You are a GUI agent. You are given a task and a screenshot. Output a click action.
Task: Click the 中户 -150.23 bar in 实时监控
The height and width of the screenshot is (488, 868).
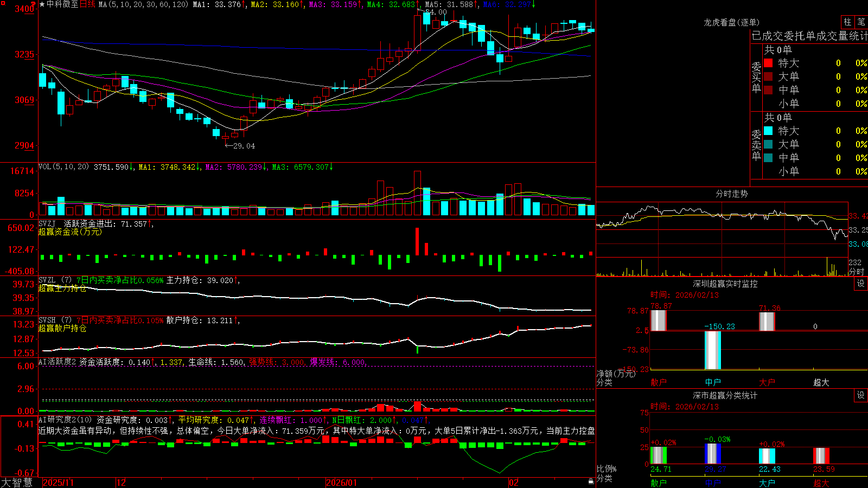pyautogui.click(x=713, y=350)
